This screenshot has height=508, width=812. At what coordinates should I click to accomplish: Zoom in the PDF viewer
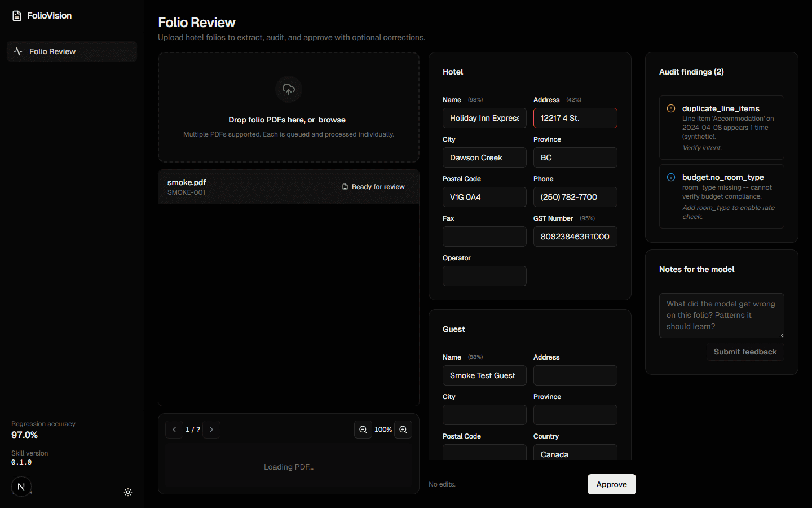403,430
